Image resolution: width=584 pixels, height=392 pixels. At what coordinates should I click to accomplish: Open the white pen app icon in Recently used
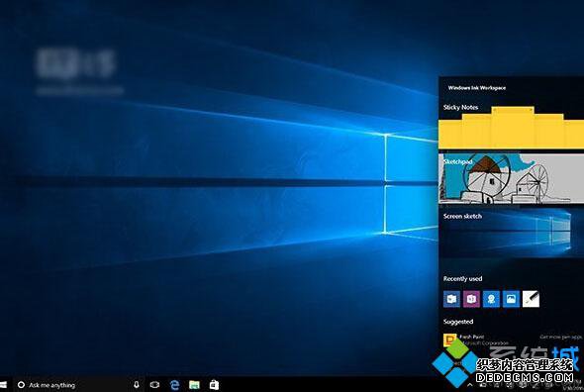pyautogui.click(x=531, y=299)
